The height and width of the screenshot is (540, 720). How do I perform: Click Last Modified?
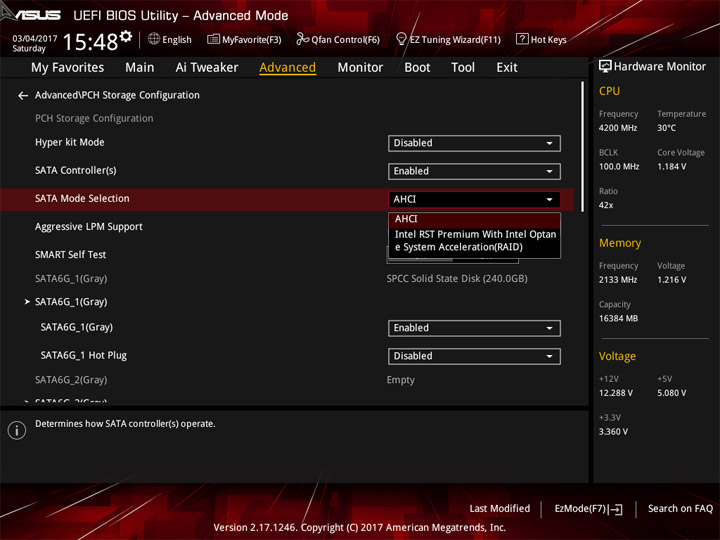(x=500, y=509)
